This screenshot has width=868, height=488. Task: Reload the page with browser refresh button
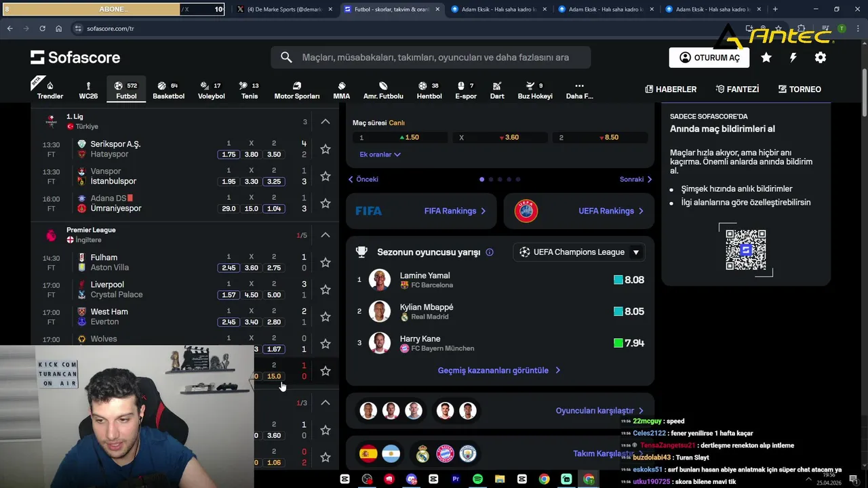point(42,28)
